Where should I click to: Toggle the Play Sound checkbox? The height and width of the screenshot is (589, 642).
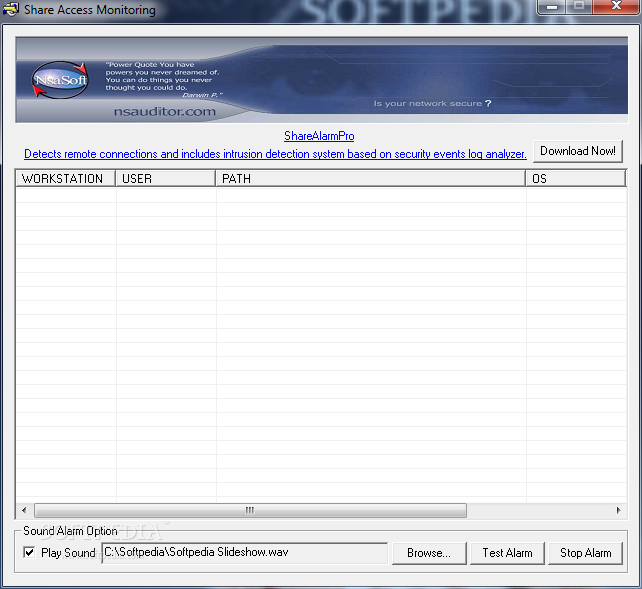(x=29, y=553)
